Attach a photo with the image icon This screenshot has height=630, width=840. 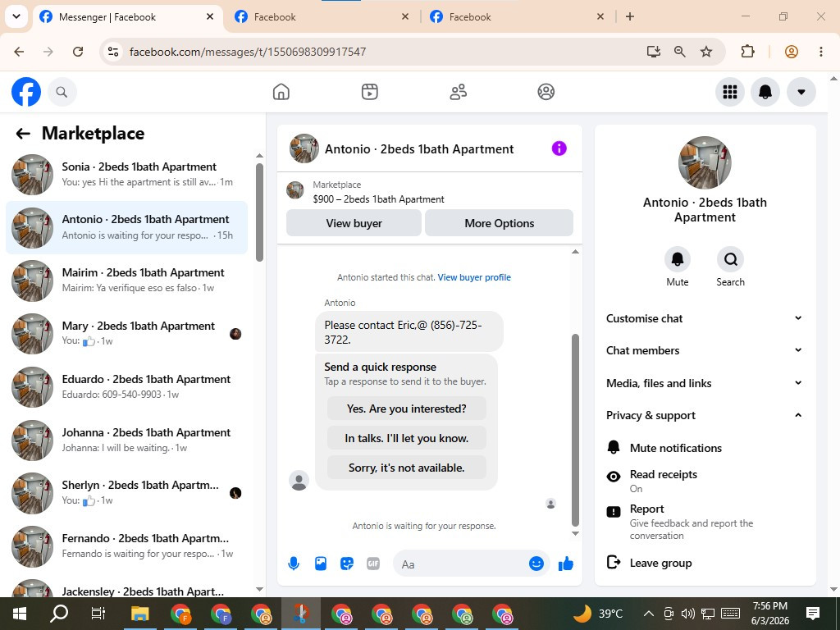321,564
